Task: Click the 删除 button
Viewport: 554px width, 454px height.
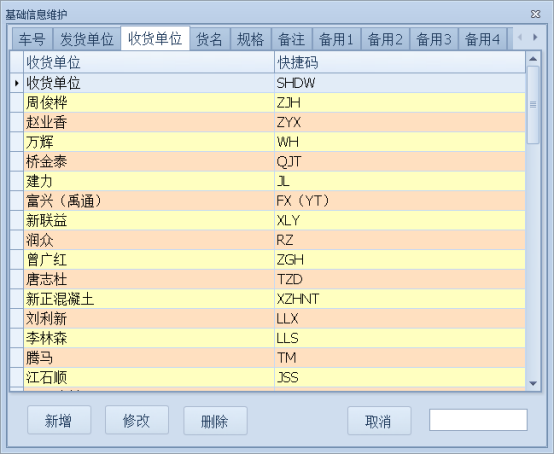Action: (x=215, y=420)
